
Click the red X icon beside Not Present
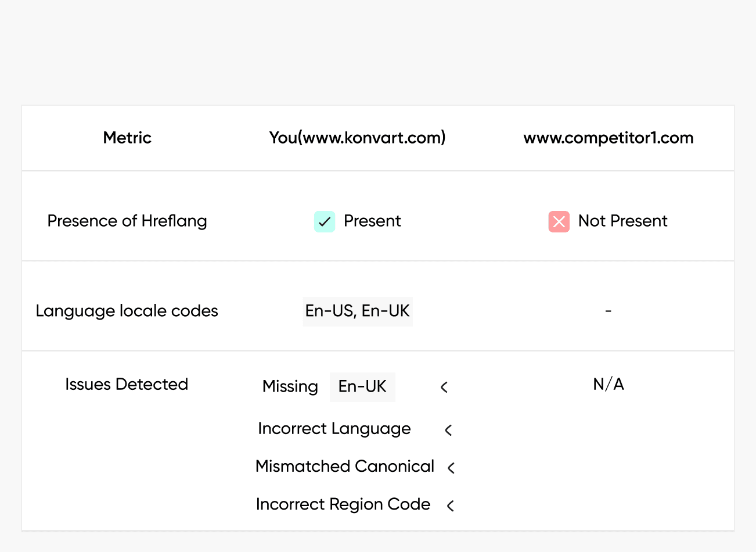point(559,221)
